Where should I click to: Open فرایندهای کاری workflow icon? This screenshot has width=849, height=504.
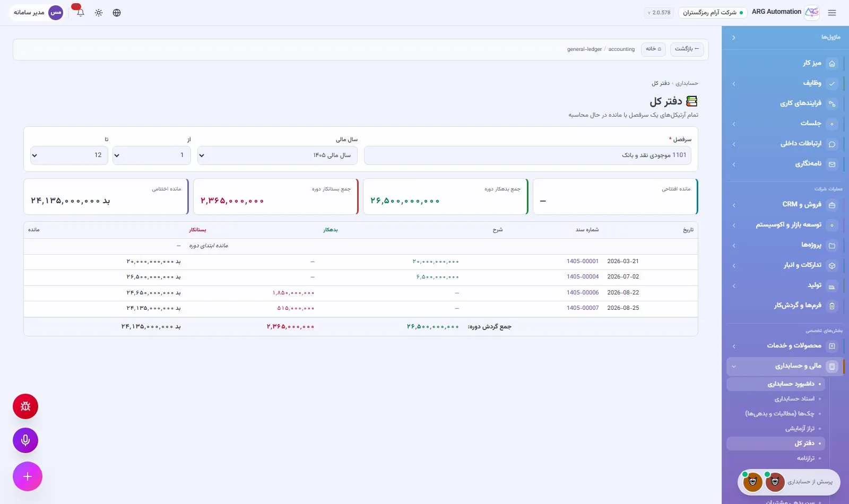pyautogui.click(x=831, y=104)
